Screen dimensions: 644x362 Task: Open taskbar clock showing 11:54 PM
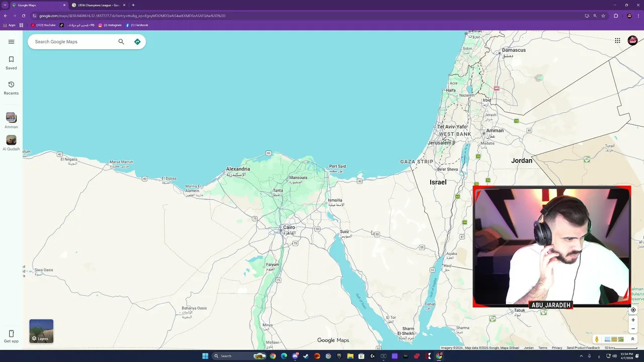tap(627, 356)
